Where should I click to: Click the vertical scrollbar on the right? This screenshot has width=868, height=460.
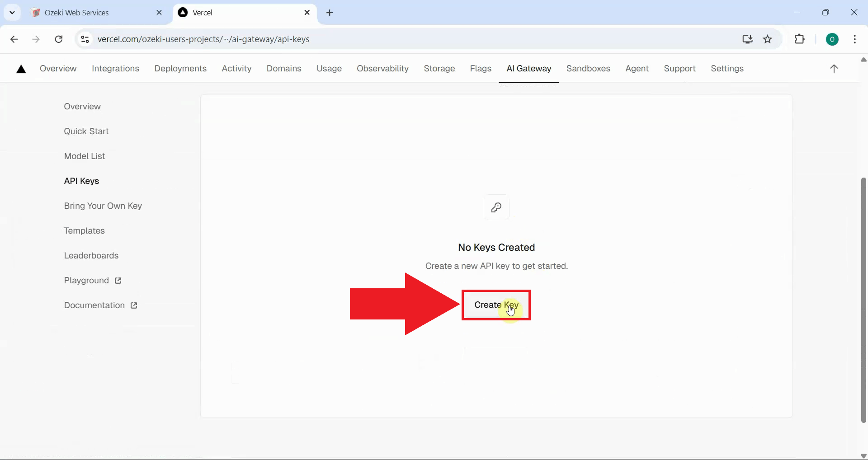point(863,298)
